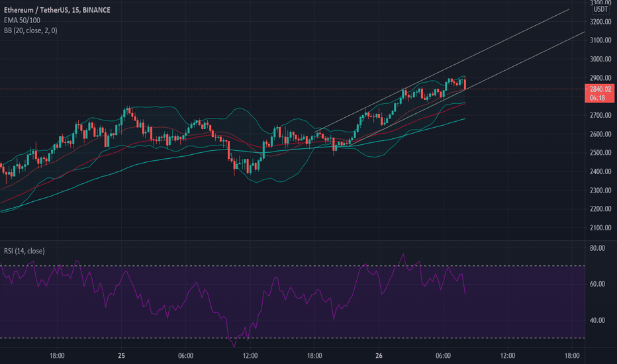The width and height of the screenshot is (617, 364).
Task: Click the 2600.00 price axis label
Action: [600, 134]
